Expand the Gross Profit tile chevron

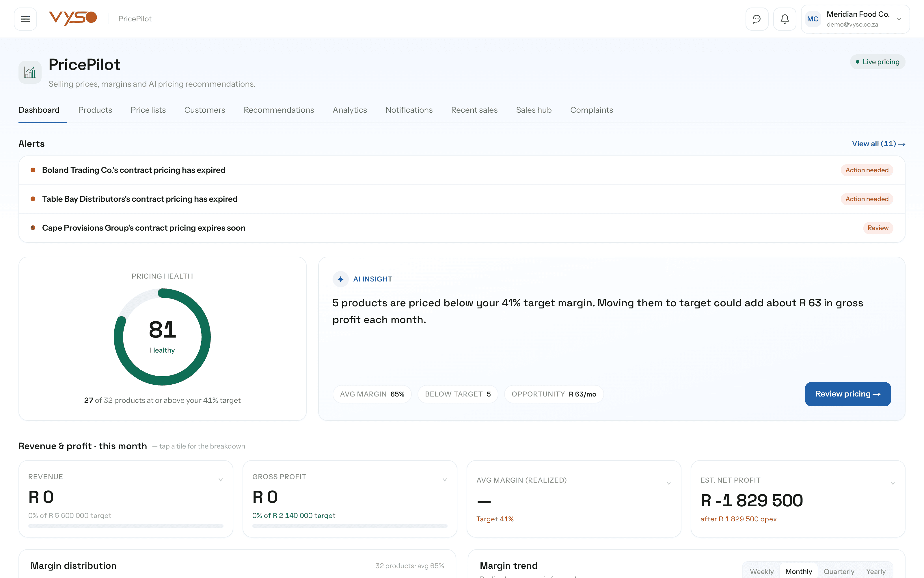pyautogui.click(x=444, y=480)
